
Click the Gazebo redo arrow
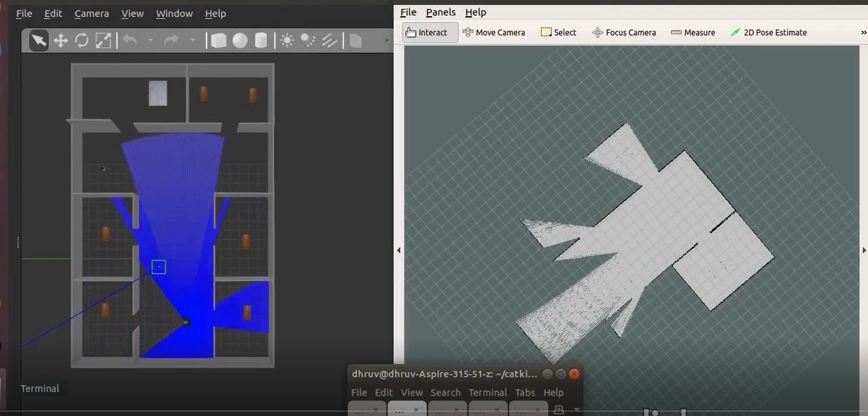[x=171, y=41]
